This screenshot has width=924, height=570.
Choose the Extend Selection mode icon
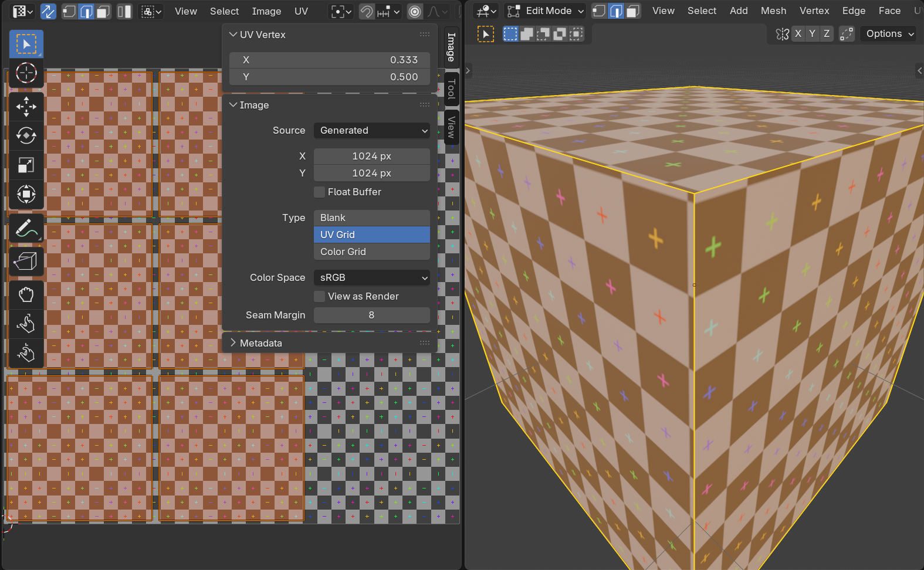tap(527, 34)
